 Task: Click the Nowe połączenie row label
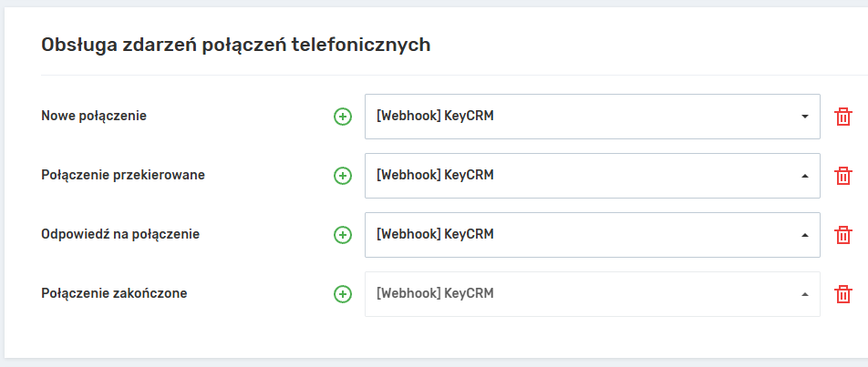[94, 117]
